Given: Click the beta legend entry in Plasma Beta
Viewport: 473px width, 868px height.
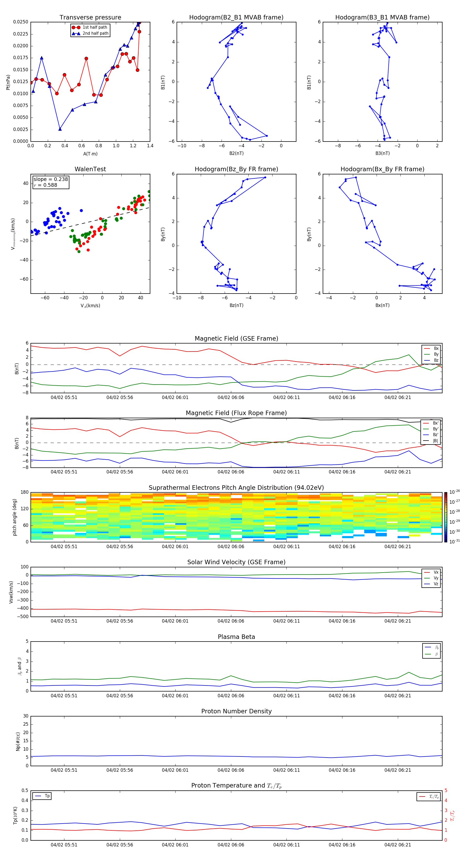Looking at the screenshot, I should click(x=432, y=654).
